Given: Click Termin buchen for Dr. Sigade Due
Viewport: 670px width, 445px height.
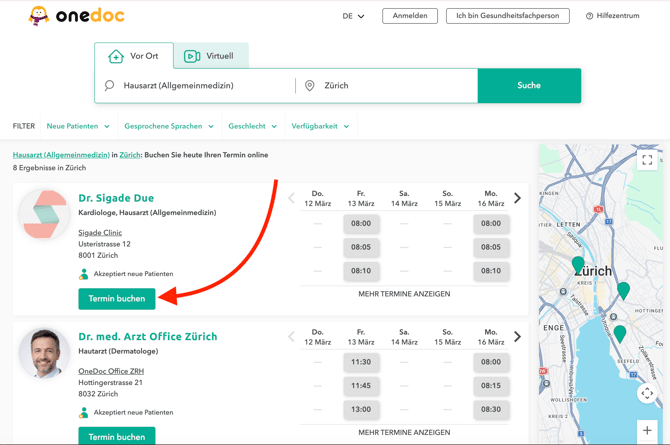Looking at the screenshot, I should 117,299.
